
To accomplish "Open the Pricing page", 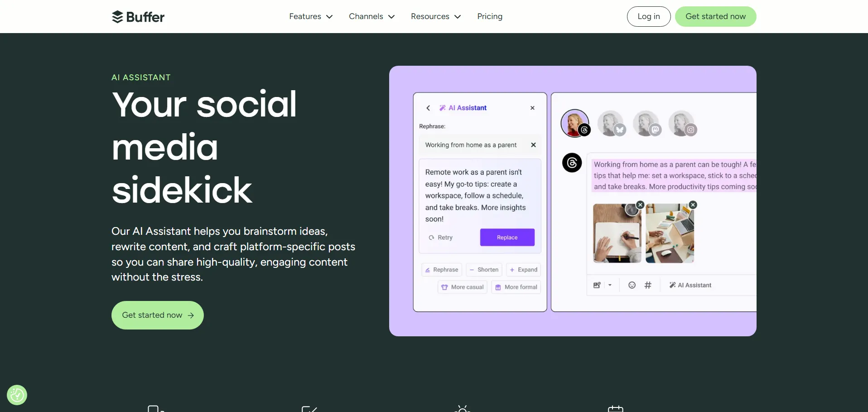I will pos(490,16).
